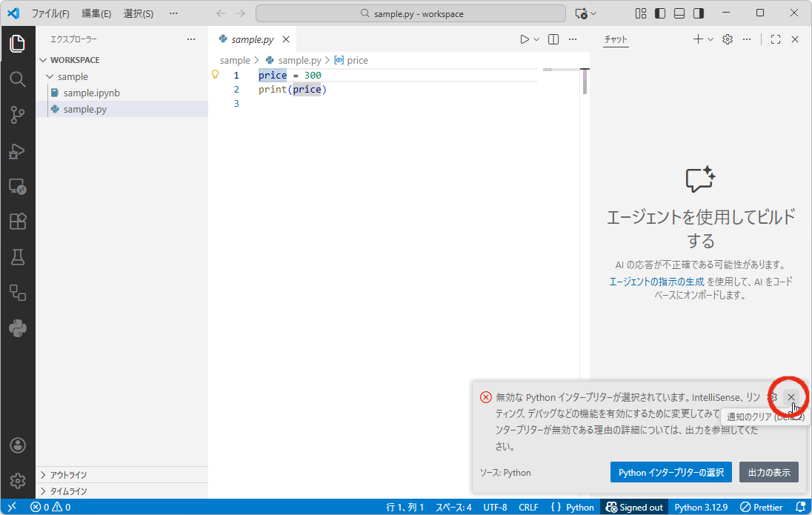Maximize the chat panel

pos(776,39)
